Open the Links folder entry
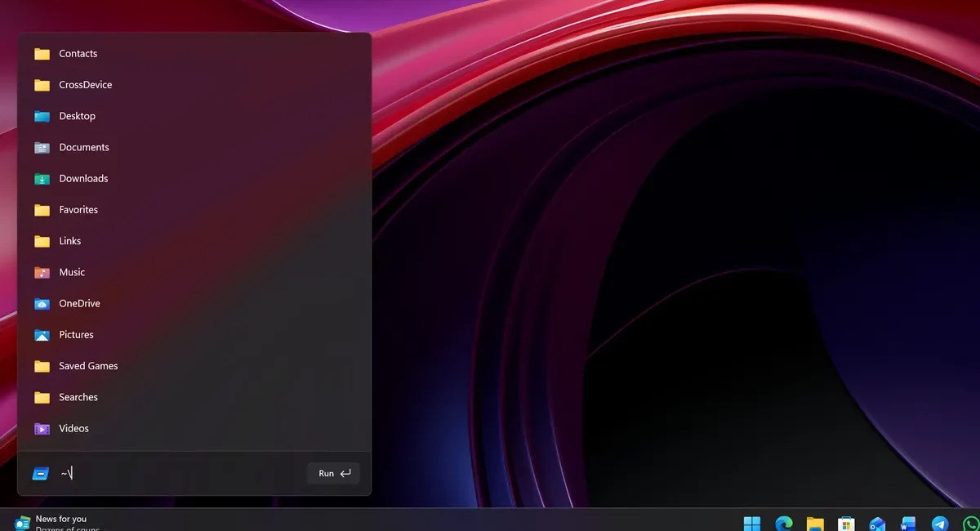Screen dimensions: 980x531 coord(194,241)
